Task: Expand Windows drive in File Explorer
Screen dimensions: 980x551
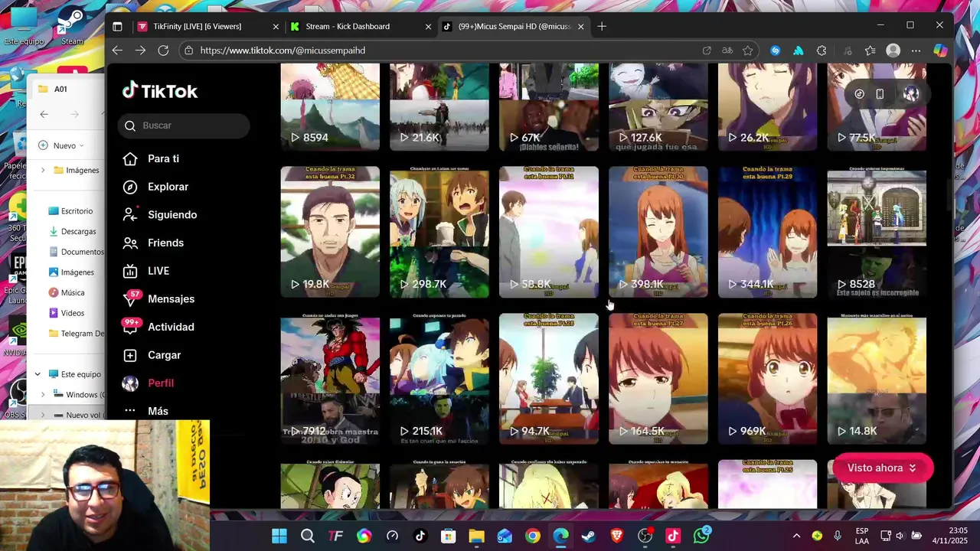Action: (x=43, y=395)
